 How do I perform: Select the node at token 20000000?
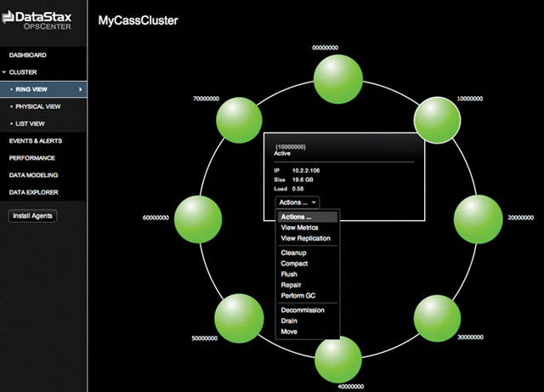(478, 219)
